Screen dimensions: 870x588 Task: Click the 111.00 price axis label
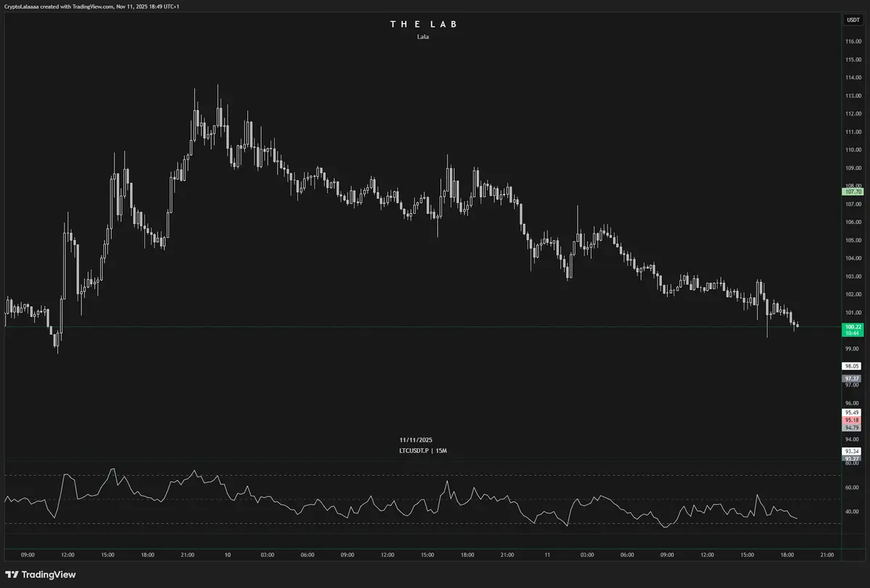pyautogui.click(x=853, y=132)
